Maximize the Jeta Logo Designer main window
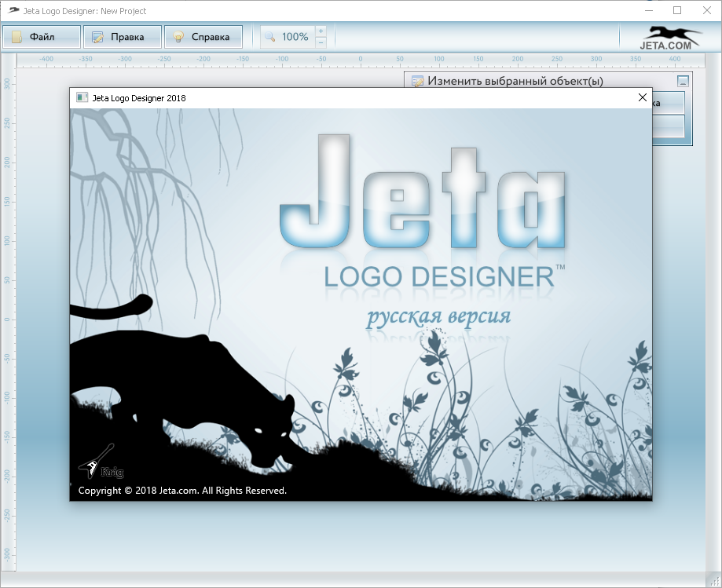Viewport: 722px width, 588px height. point(677,10)
